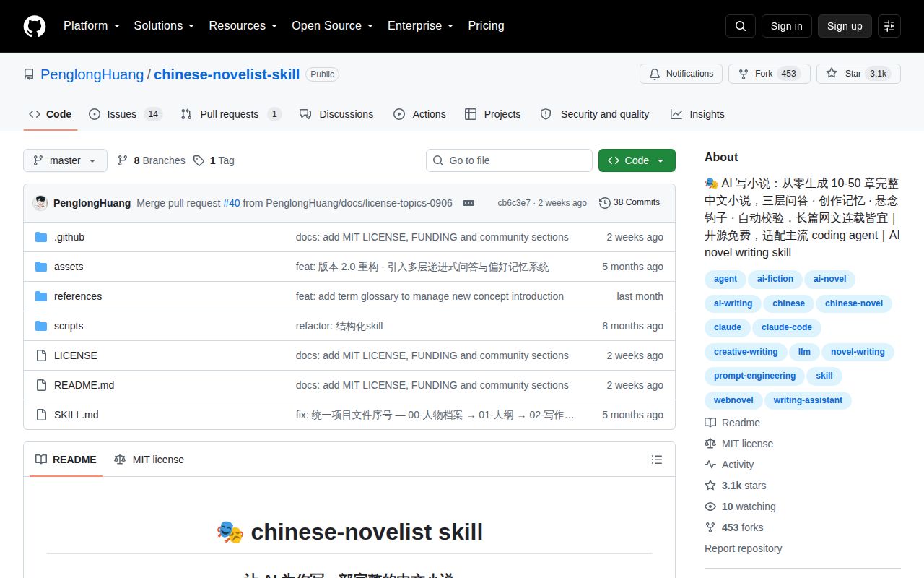The image size is (924, 578).
Task: Open the master branch dropdown
Action: tap(65, 160)
